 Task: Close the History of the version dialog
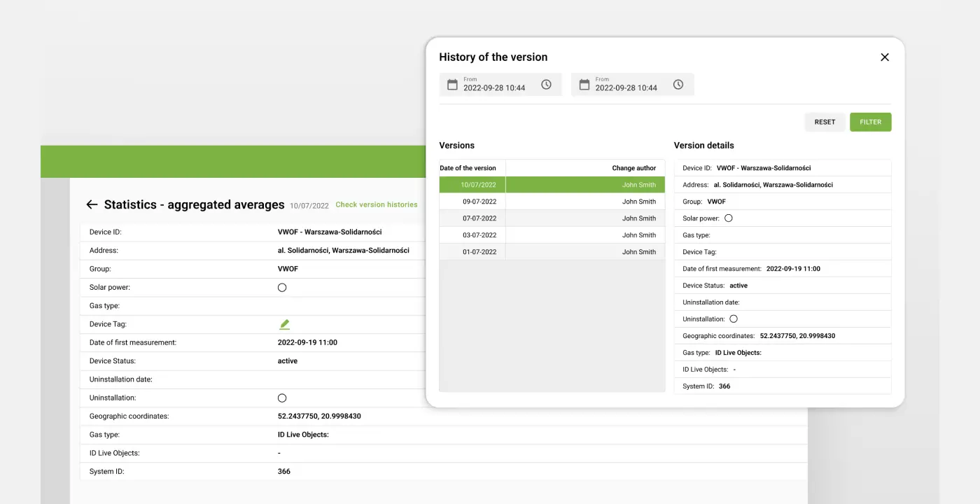[885, 57]
